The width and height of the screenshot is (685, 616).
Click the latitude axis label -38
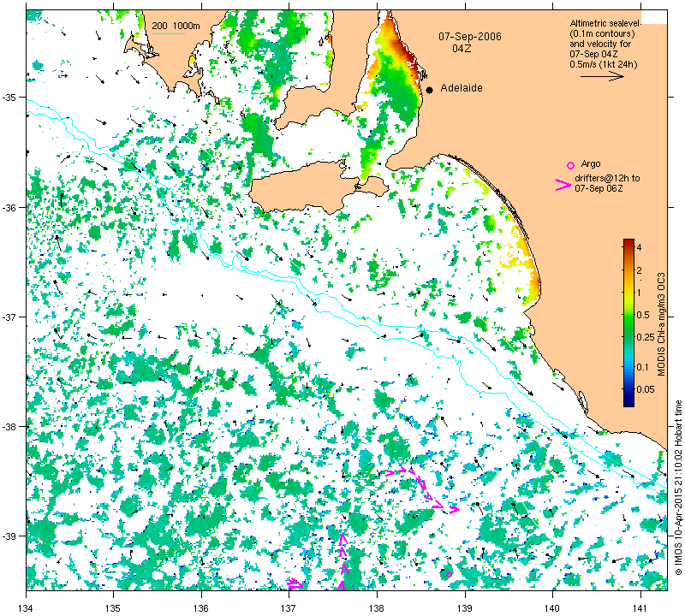(x=9, y=426)
